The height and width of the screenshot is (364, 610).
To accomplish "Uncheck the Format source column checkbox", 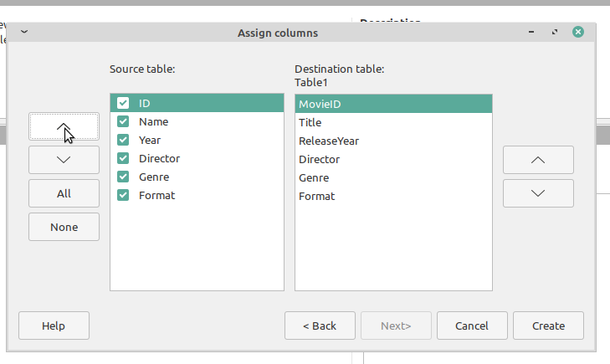I will [123, 195].
